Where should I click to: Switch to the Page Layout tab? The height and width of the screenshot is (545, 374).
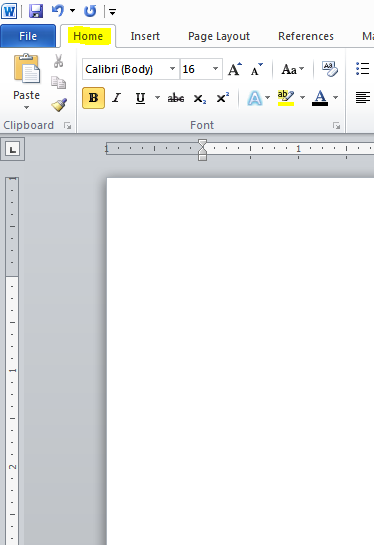[219, 36]
